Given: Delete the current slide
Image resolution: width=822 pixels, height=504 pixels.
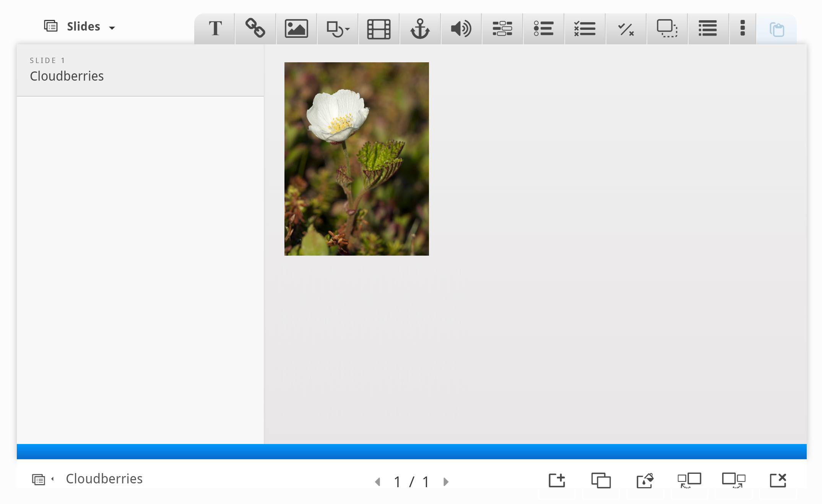Looking at the screenshot, I should 778,480.
